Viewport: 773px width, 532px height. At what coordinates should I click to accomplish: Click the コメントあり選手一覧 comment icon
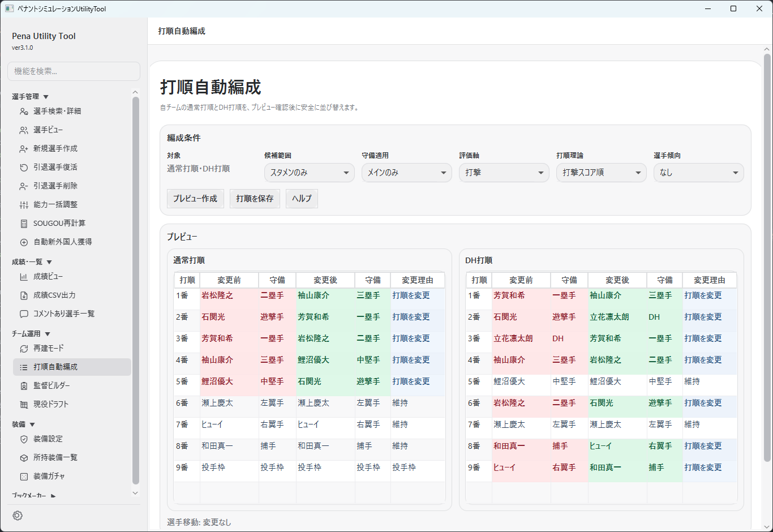pos(24,314)
